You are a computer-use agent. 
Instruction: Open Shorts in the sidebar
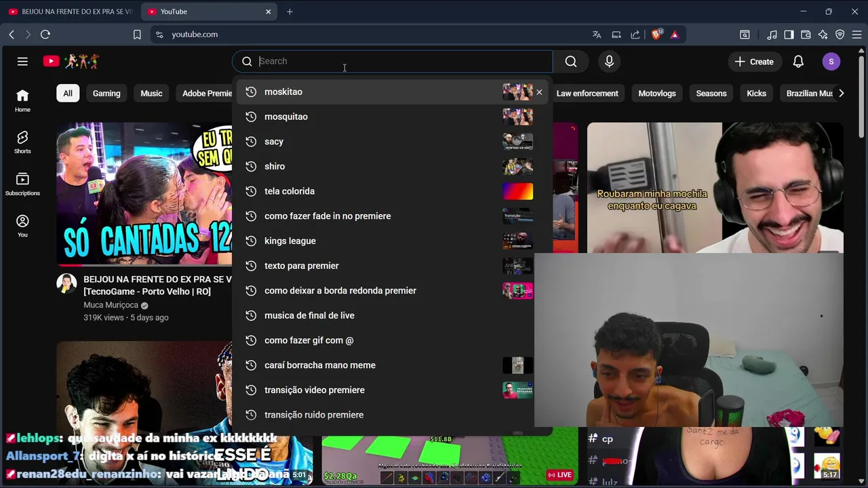click(x=22, y=142)
